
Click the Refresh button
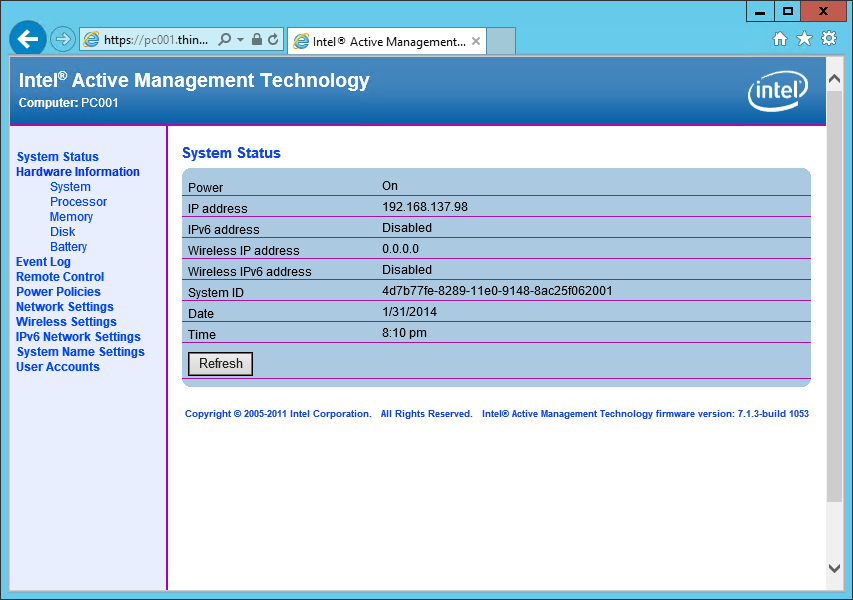(x=220, y=364)
